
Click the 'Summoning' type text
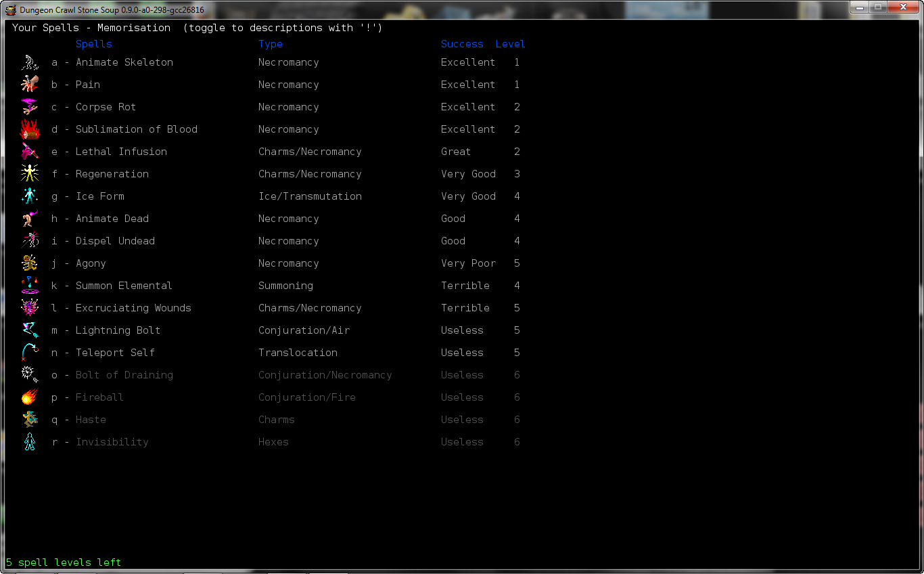[286, 286]
